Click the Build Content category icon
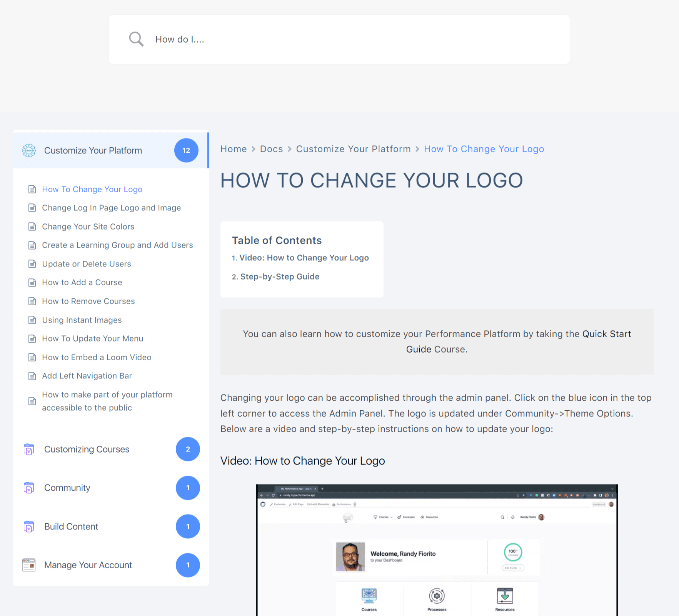Image resolution: width=679 pixels, height=616 pixels. (29, 526)
